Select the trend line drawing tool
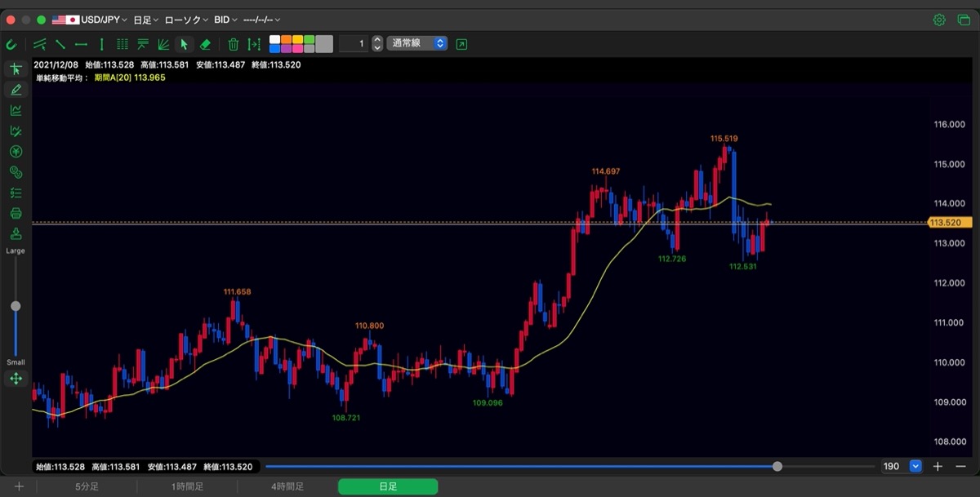 [60, 44]
